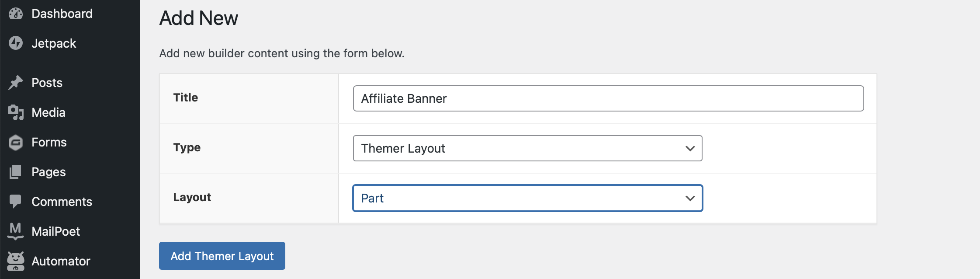Open Forms via the Gravity Forms icon
Viewport: 980px width, 279px height.
(16, 142)
